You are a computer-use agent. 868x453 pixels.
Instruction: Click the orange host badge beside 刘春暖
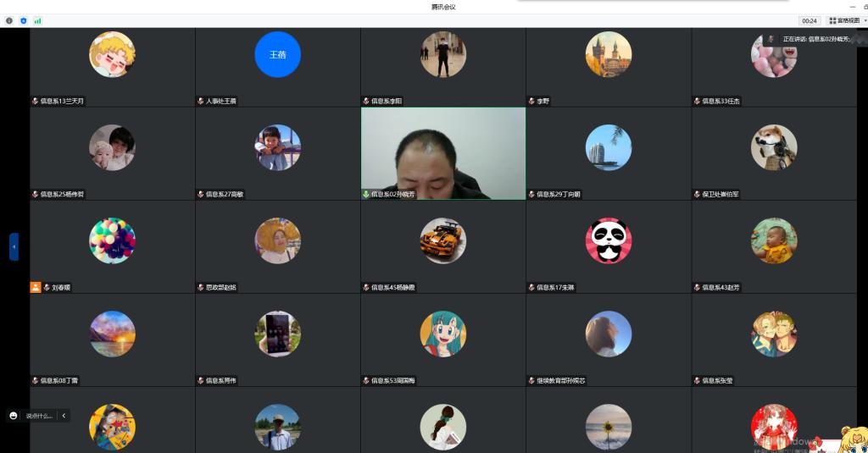pyautogui.click(x=36, y=287)
